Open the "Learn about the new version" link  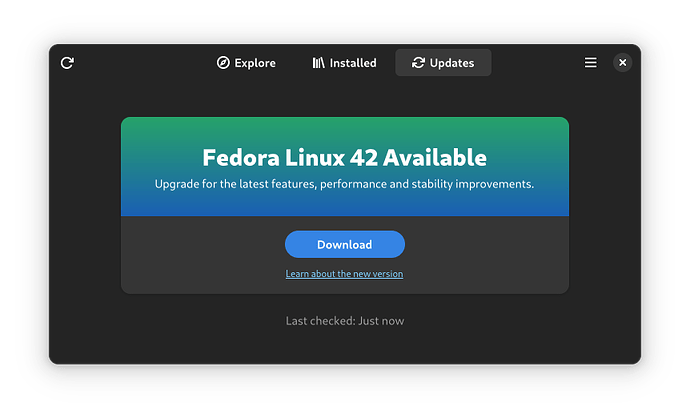[x=344, y=274]
